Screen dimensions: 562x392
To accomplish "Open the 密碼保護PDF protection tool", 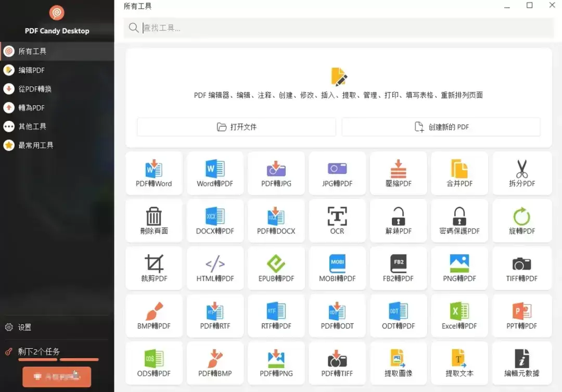I will (459, 221).
